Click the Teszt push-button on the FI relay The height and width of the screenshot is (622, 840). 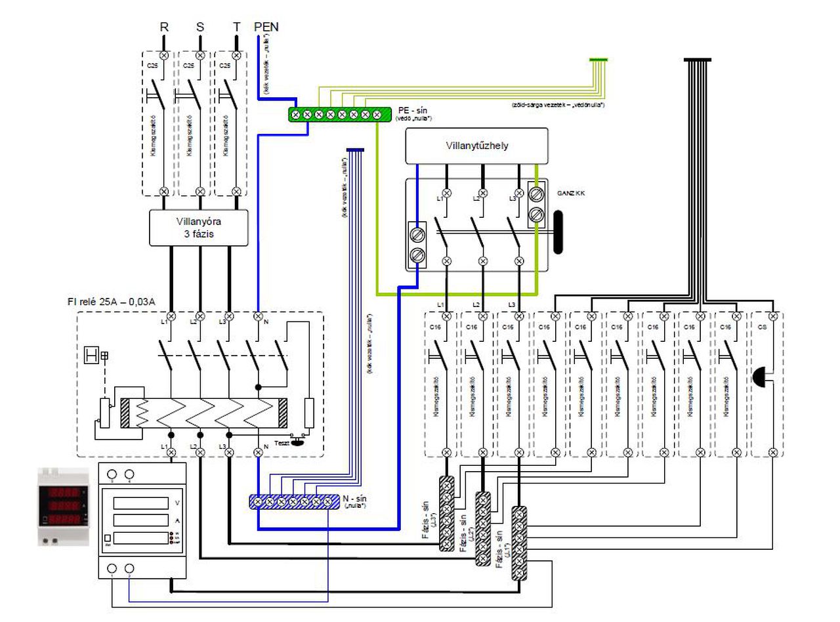297,442
